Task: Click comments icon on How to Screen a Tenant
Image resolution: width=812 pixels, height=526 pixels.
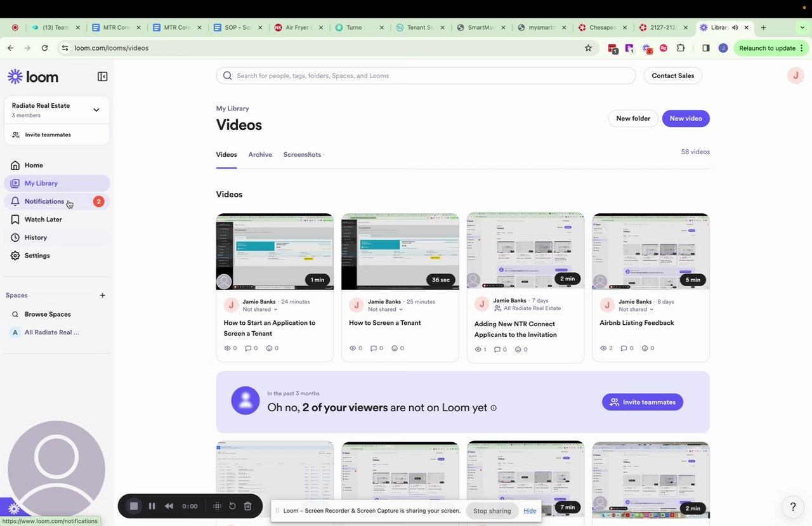Action: coord(374,348)
